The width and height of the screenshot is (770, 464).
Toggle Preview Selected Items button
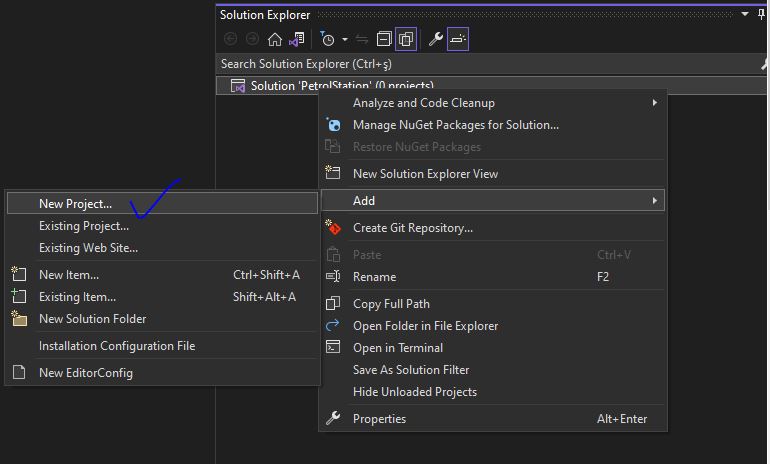coord(458,39)
